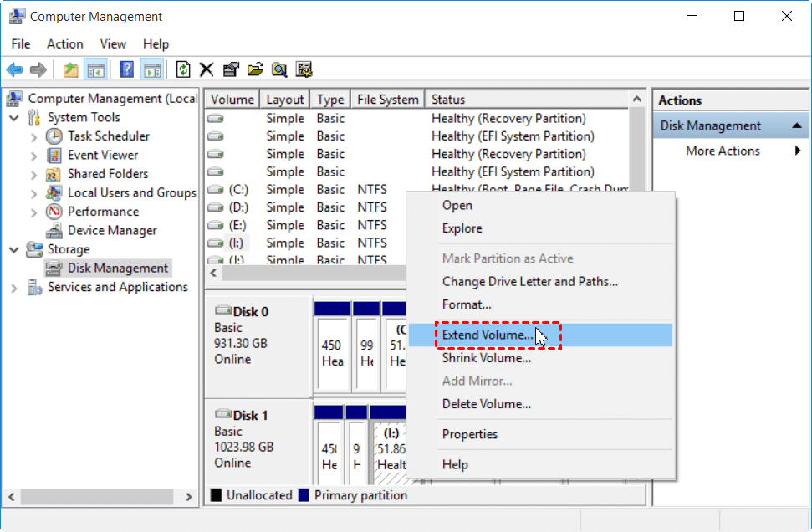Click the green Refresh toolbar icon
The width and height of the screenshot is (812, 532).
pyautogui.click(x=183, y=69)
